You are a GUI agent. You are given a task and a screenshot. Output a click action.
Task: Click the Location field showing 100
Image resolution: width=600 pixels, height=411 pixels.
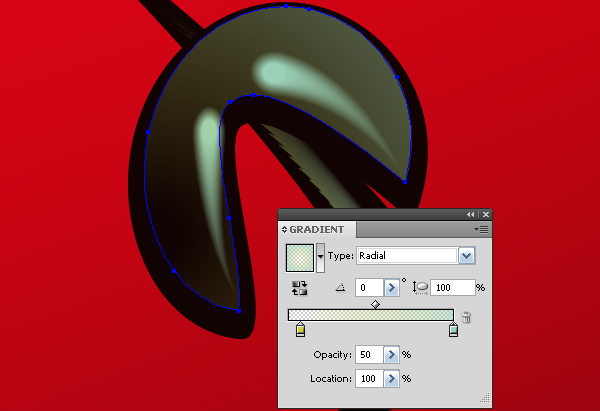(x=369, y=378)
